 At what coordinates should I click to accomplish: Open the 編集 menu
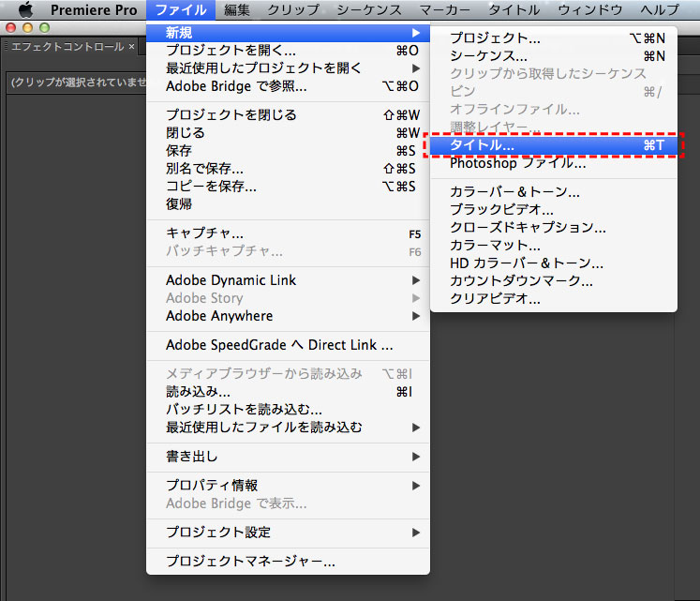click(x=237, y=9)
